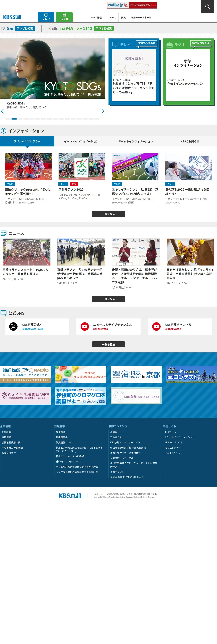The image size is (217, 644).
Task: Go to next carousel slide
Action: pos(103,111)
